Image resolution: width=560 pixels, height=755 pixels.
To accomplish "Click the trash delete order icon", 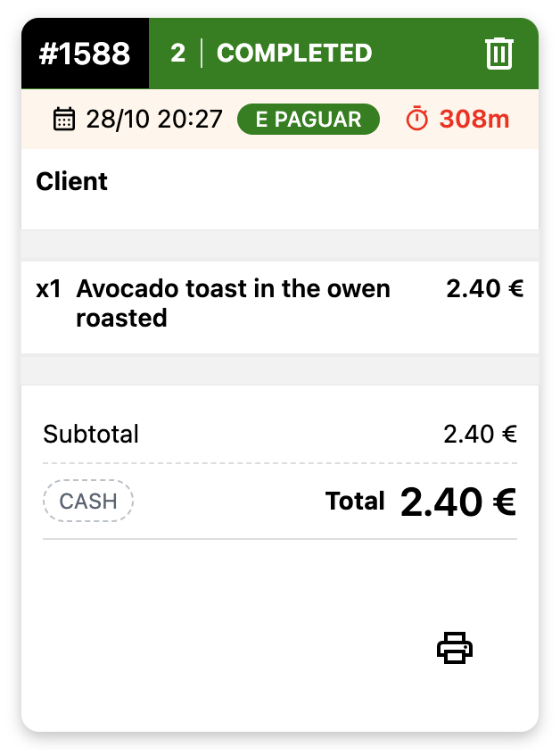I will 499,54.
